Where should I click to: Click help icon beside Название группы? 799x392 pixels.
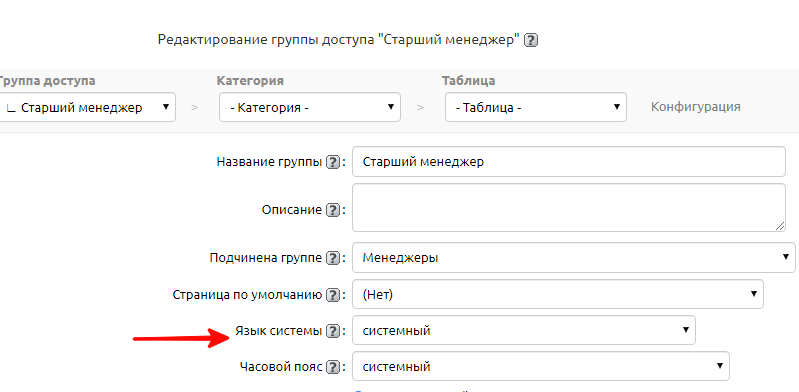click(x=333, y=163)
